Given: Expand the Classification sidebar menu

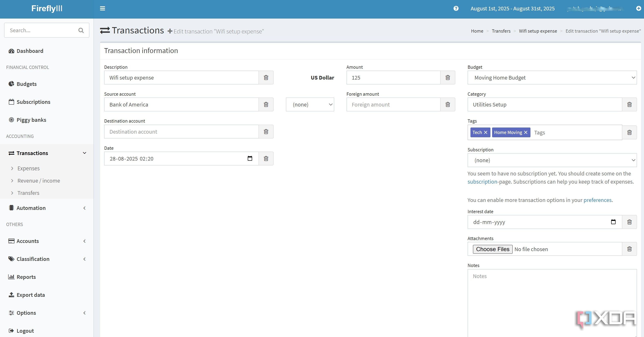Looking at the screenshot, I should click(47, 259).
